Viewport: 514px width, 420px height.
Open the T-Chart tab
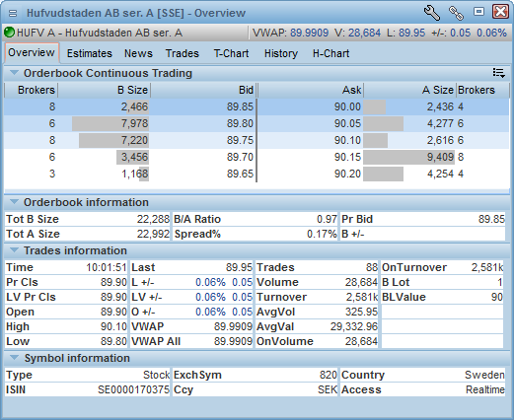[231, 53]
